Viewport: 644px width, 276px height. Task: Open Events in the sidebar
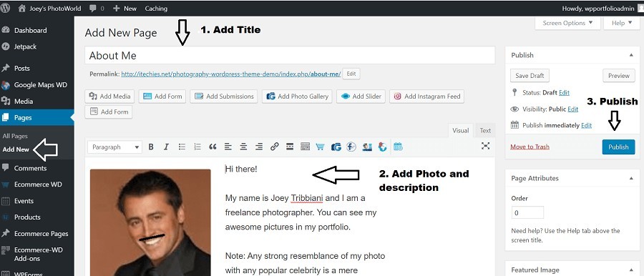[24, 201]
